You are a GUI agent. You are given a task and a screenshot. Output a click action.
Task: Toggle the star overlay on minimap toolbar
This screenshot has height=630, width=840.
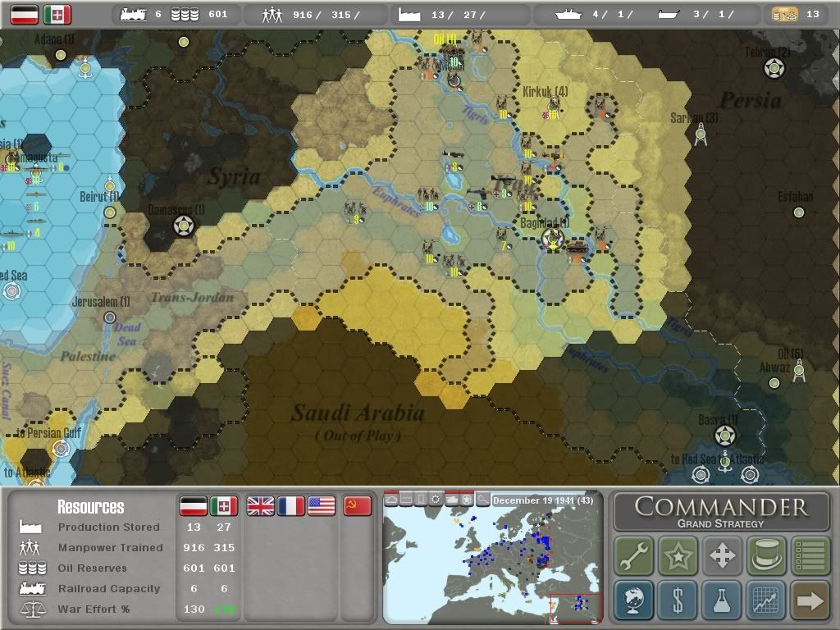click(x=467, y=500)
